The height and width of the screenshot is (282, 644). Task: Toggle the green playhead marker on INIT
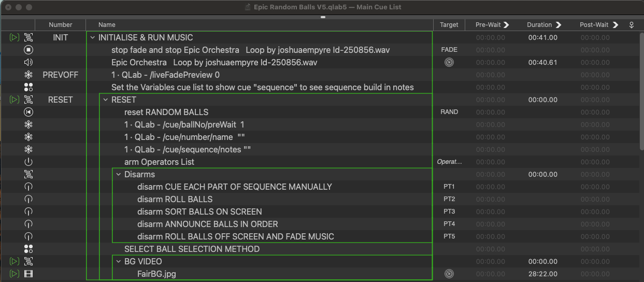[x=14, y=37]
